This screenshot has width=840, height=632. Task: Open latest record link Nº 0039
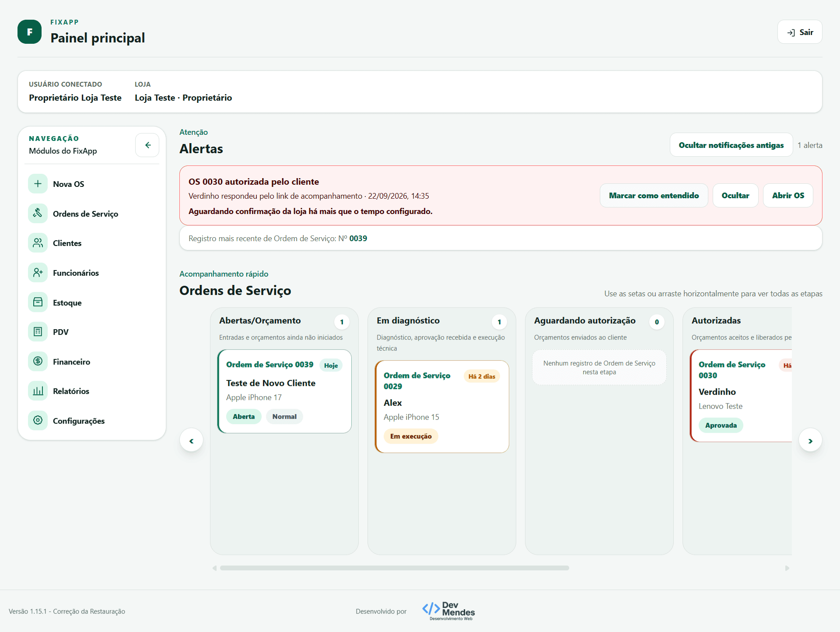coord(358,239)
